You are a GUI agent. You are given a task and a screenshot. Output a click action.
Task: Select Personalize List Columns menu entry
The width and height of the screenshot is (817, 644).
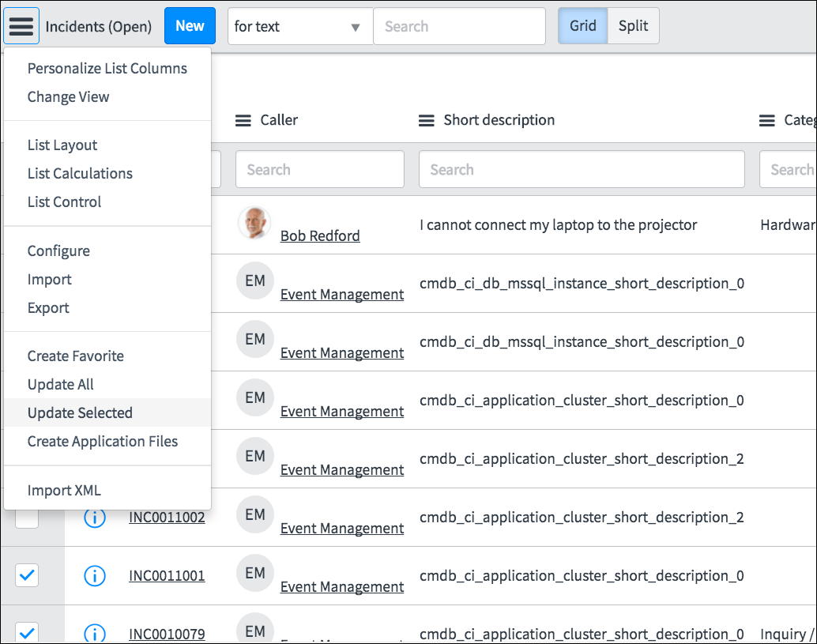pos(107,69)
